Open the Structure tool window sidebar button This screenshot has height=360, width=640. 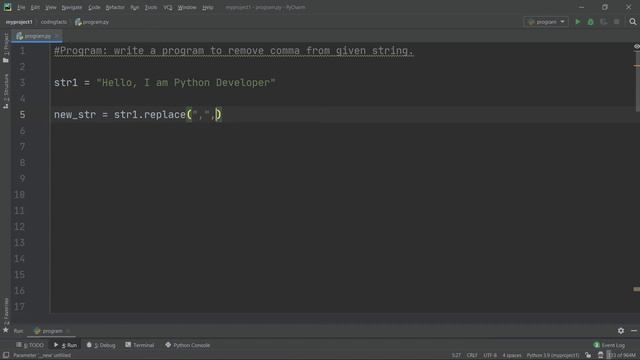pyautogui.click(x=6, y=91)
